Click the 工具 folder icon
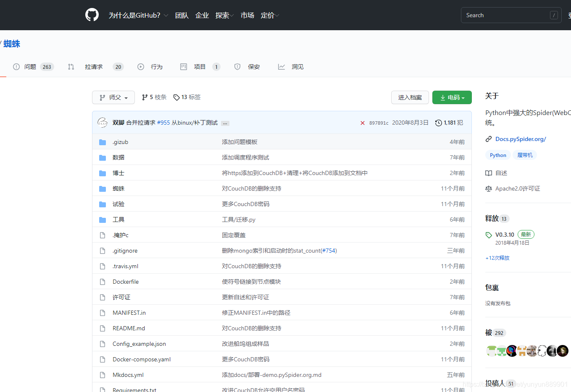Viewport: 571px width, 392px height. click(103, 220)
